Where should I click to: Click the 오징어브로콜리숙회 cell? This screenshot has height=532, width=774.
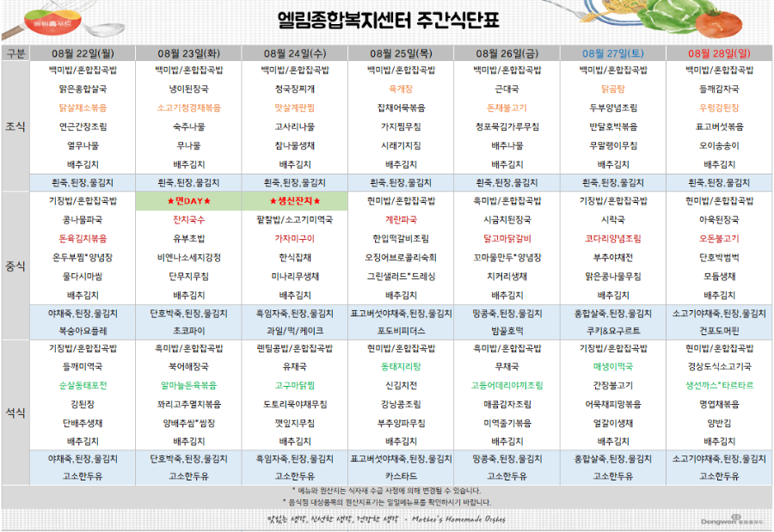tap(401, 258)
